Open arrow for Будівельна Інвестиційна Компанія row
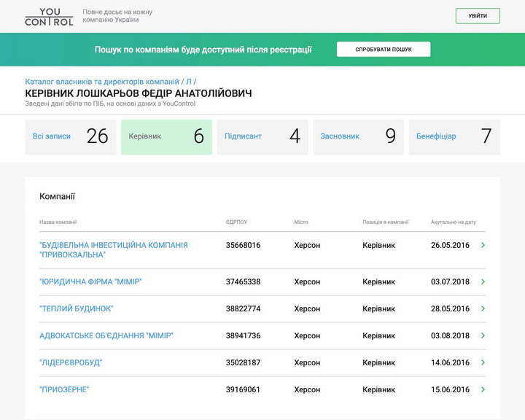Screen dimensions: 525x420 coord(483,246)
